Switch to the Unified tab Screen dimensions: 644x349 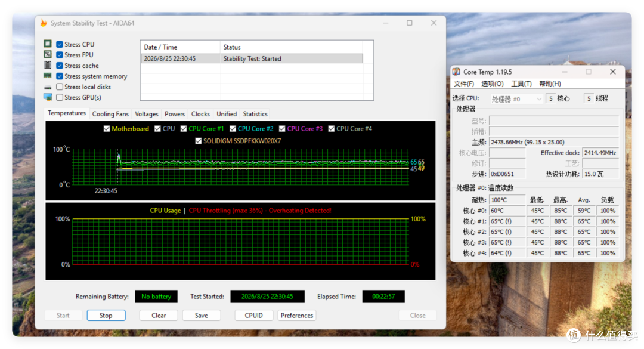pos(227,114)
